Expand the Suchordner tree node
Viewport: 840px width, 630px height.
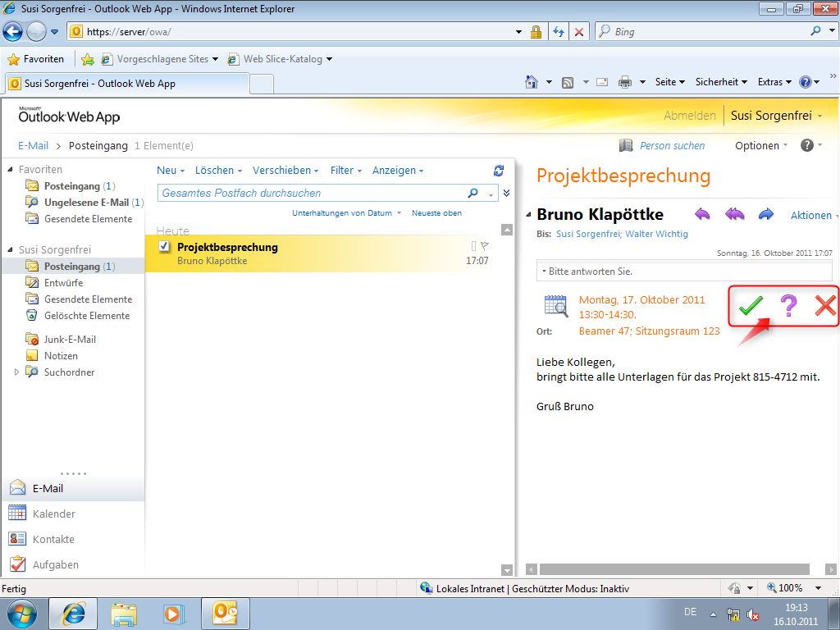17,372
